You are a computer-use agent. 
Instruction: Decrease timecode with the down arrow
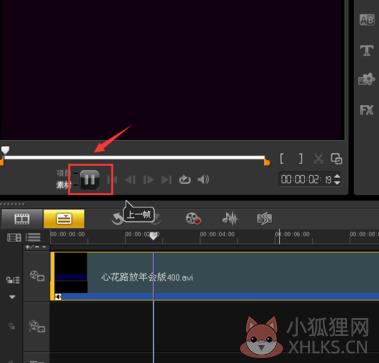[337, 183]
